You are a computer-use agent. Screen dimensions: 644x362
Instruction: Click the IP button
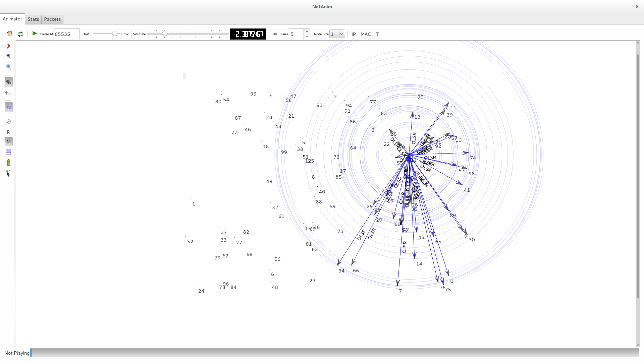pos(354,34)
